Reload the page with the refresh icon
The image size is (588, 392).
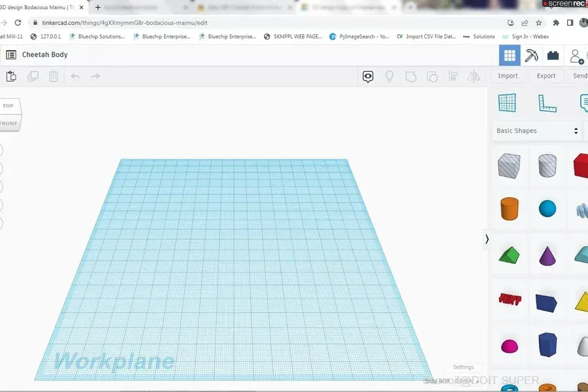pos(18,23)
